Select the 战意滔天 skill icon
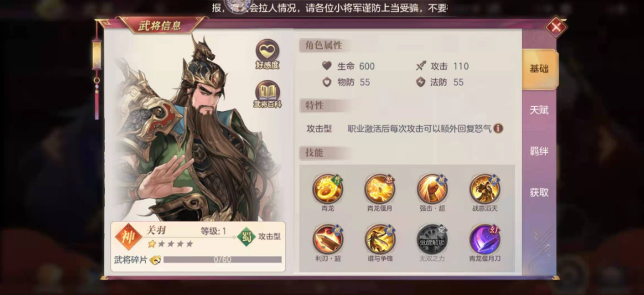The width and height of the screenshot is (644, 295). pyautogui.click(x=485, y=189)
